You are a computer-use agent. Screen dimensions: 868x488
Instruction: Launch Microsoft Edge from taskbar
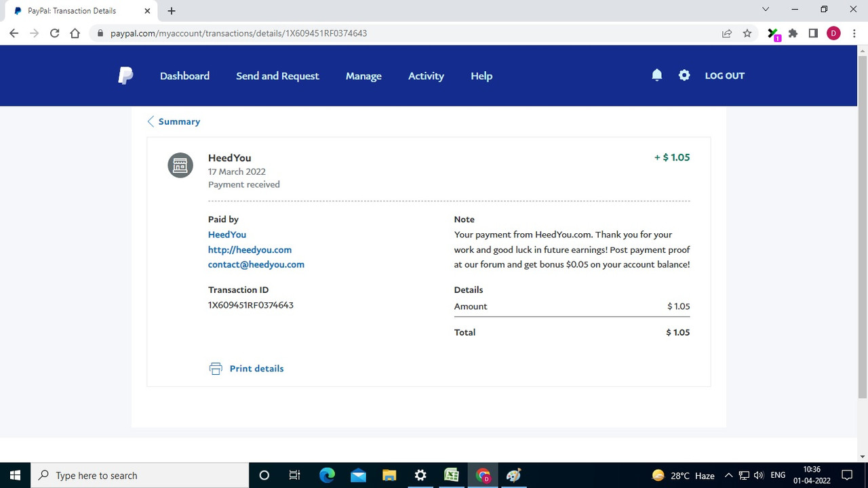[327, 475]
